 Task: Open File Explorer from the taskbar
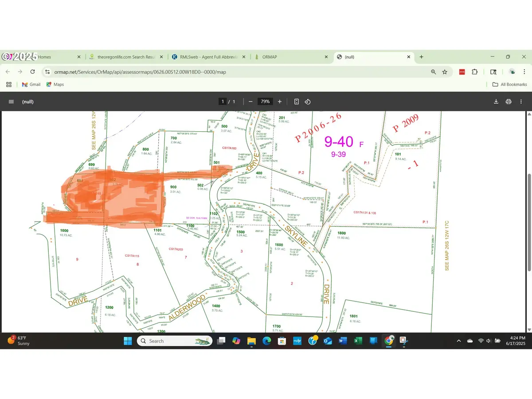(x=251, y=340)
